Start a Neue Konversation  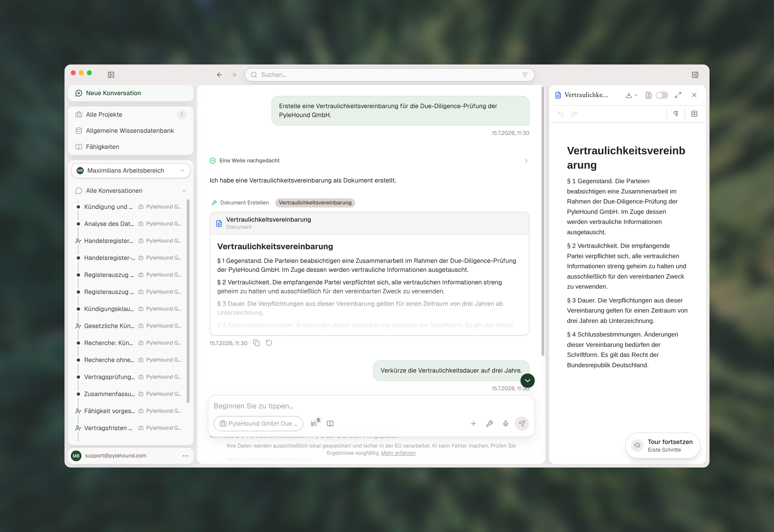point(131,93)
